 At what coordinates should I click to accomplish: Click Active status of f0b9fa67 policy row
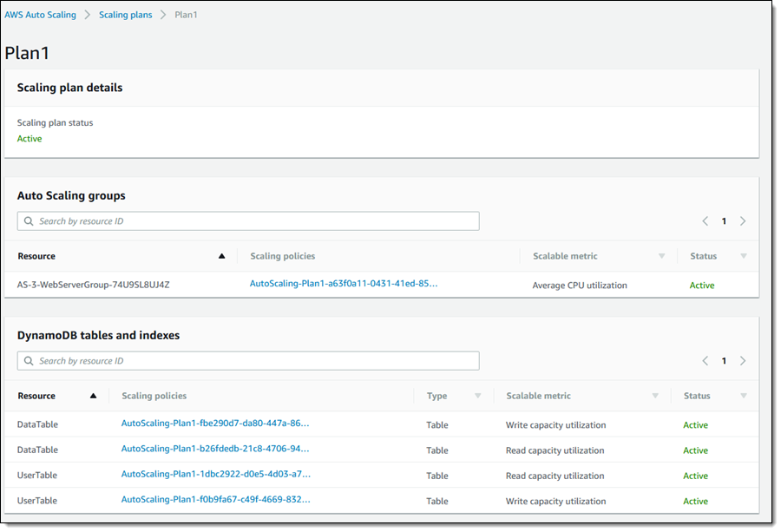pos(695,501)
